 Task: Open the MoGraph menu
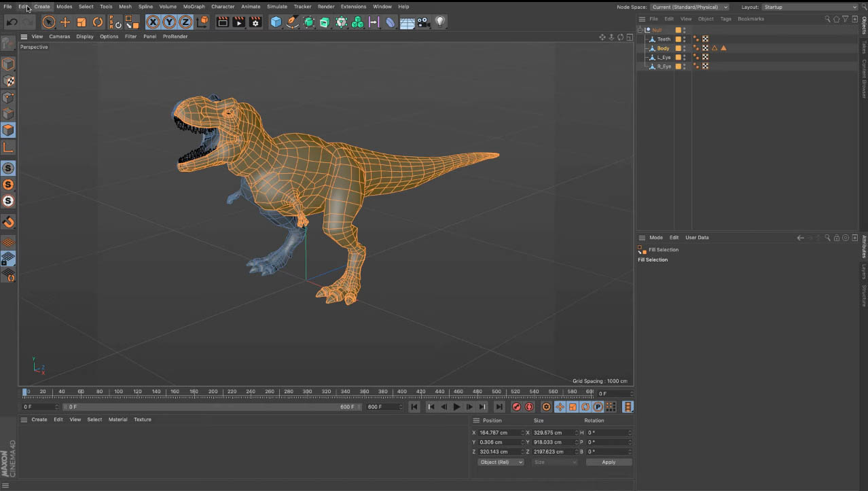pyautogui.click(x=194, y=6)
